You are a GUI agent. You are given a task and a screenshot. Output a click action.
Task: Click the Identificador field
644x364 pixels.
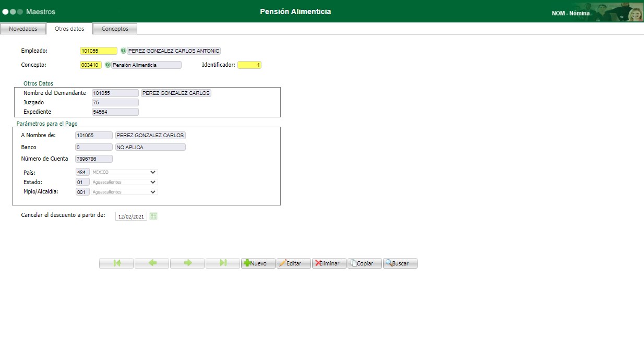(249, 65)
